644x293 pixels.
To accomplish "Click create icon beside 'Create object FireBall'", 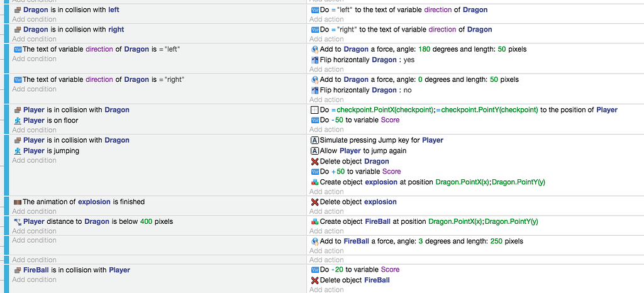I will 315,221.
